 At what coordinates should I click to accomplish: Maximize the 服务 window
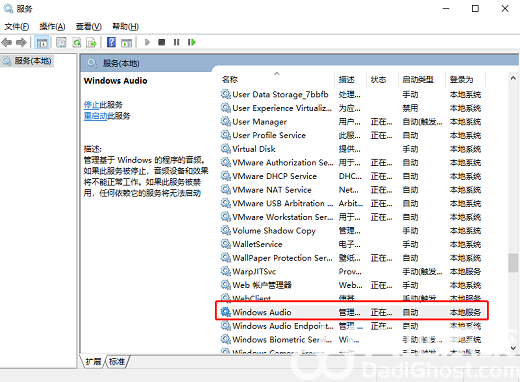(x=475, y=9)
